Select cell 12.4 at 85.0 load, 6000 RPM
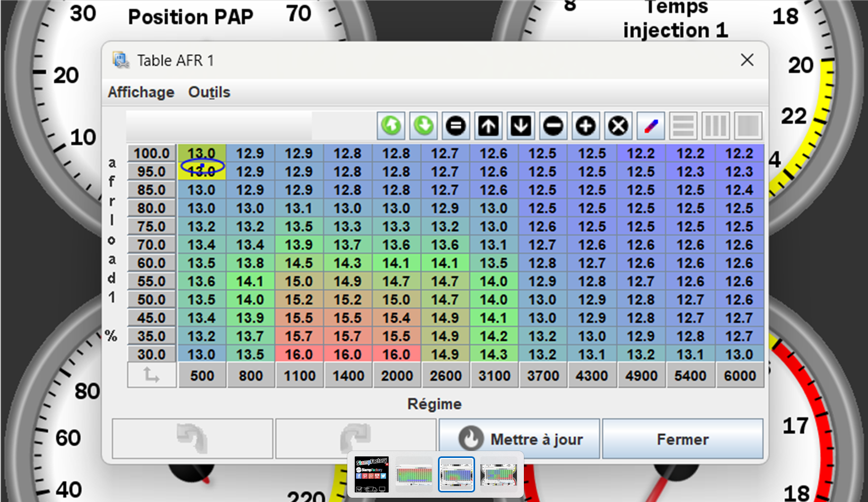 (x=740, y=190)
